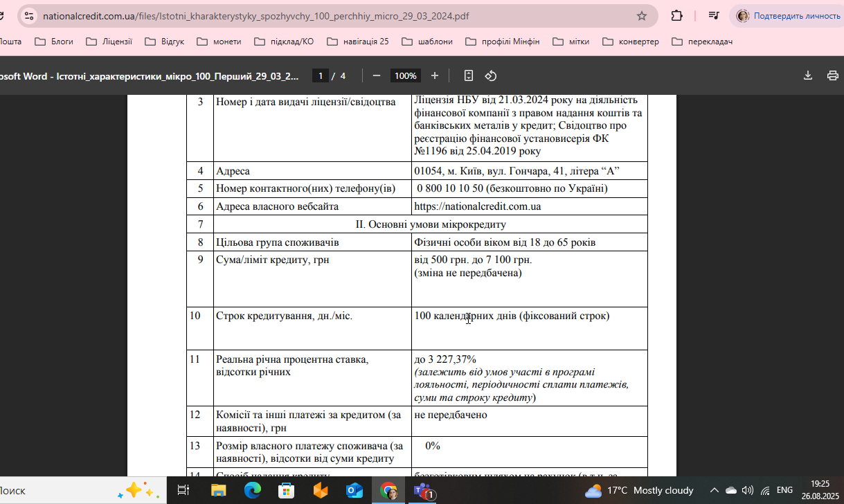844x504 pixels.
Task: Click the OneDrive cloud tray icon
Action: click(730, 491)
